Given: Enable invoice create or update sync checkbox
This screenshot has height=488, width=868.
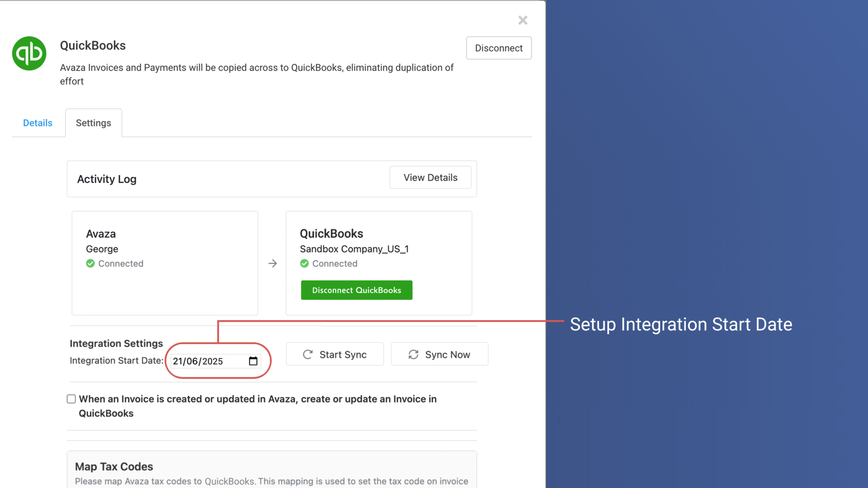Looking at the screenshot, I should coord(71,399).
